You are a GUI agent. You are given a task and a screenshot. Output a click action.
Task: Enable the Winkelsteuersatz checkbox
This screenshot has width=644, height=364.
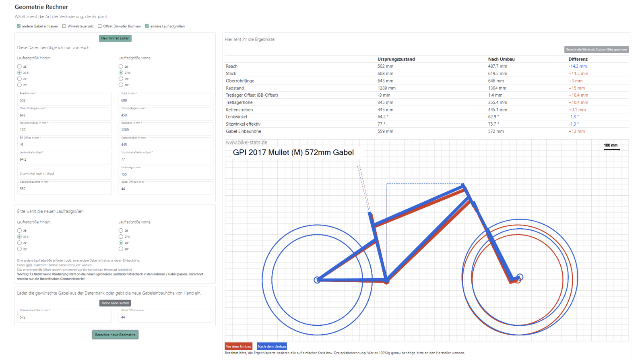point(64,26)
